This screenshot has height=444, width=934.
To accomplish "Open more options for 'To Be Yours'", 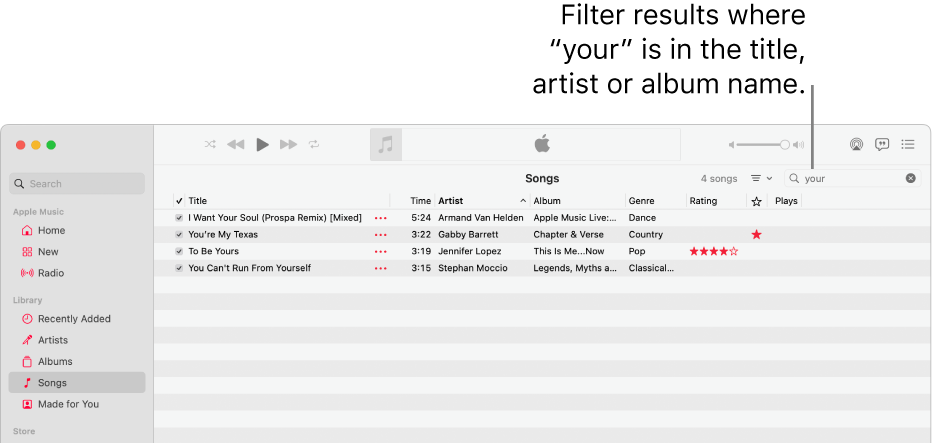I will click(x=380, y=252).
